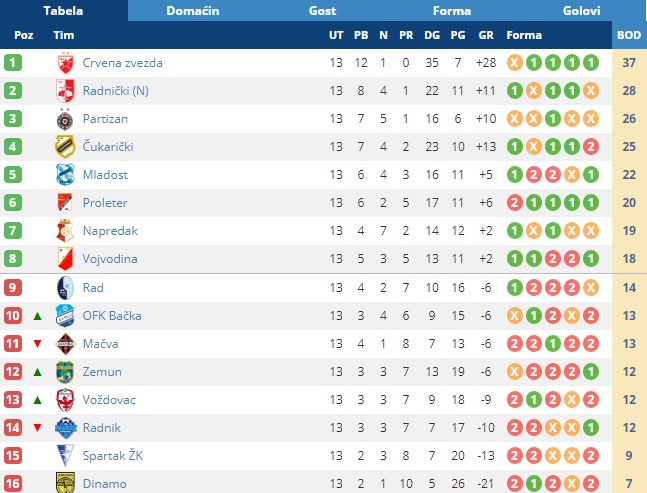
Task: Click the Čukarički club crest icon
Action: click(x=65, y=147)
